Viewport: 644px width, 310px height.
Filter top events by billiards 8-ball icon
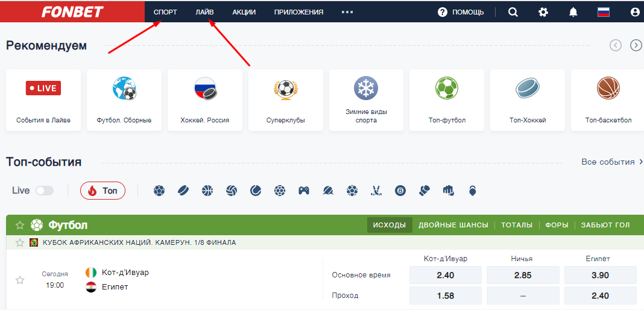[x=400, y=191]
